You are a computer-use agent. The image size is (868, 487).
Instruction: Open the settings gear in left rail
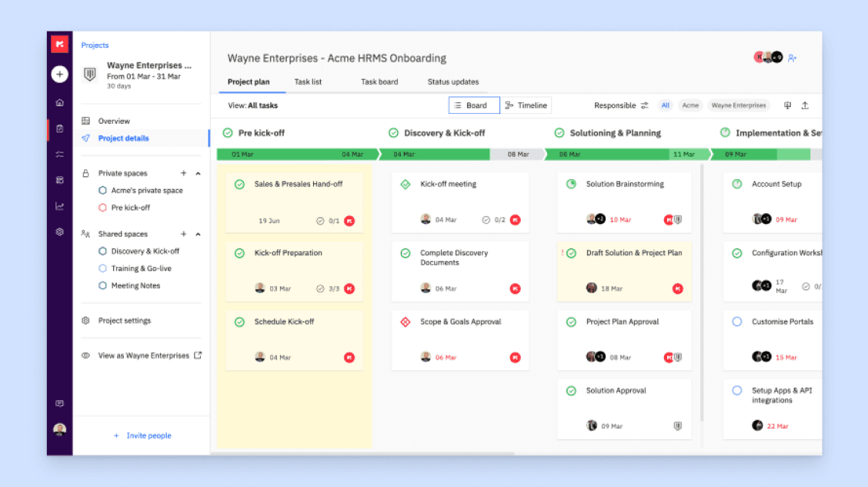pos(59,232)
